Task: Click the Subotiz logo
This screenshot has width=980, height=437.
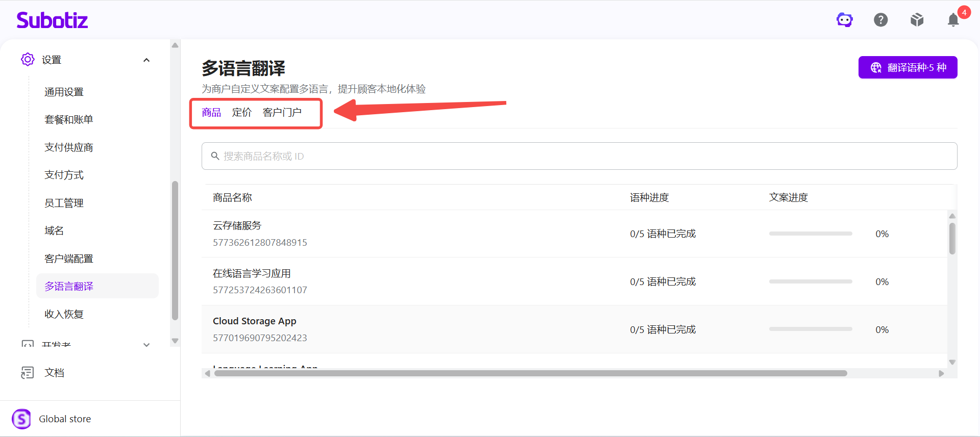Action: 52,20
